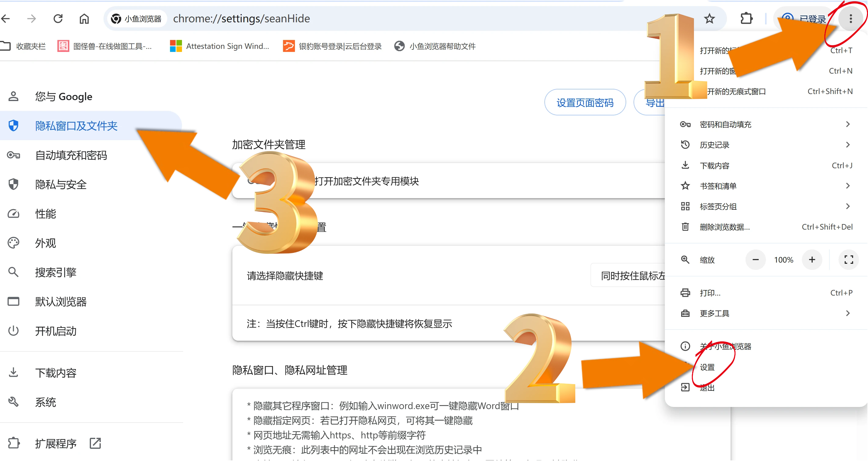868x461 pixels.
Task: Select 隐私与安全 sidebar item
Action: (x=91, y=184)
